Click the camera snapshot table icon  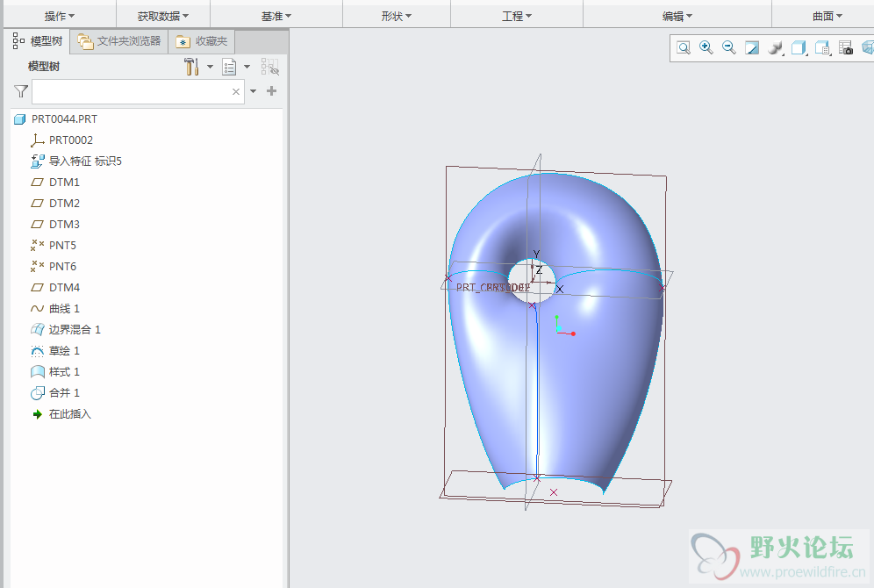coord(846,48)
